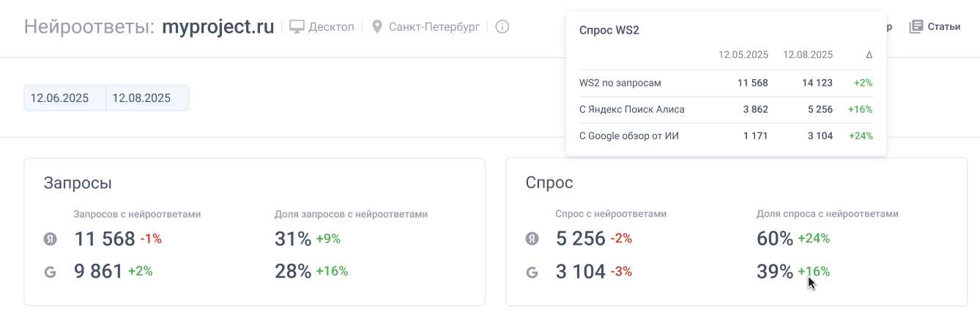The width and height of the screenshot is (980, 315).
Task: Click the myproject.ru project name
Action: click(218, 27)
